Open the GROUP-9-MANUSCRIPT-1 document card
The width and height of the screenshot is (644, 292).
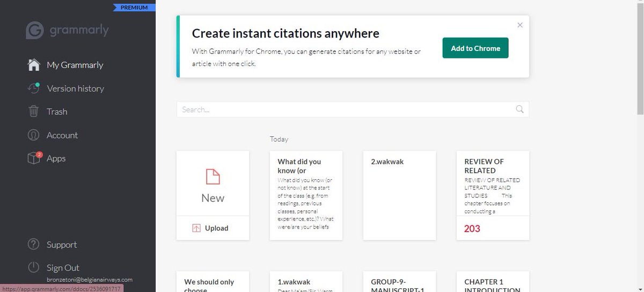[x=399, y=282]
